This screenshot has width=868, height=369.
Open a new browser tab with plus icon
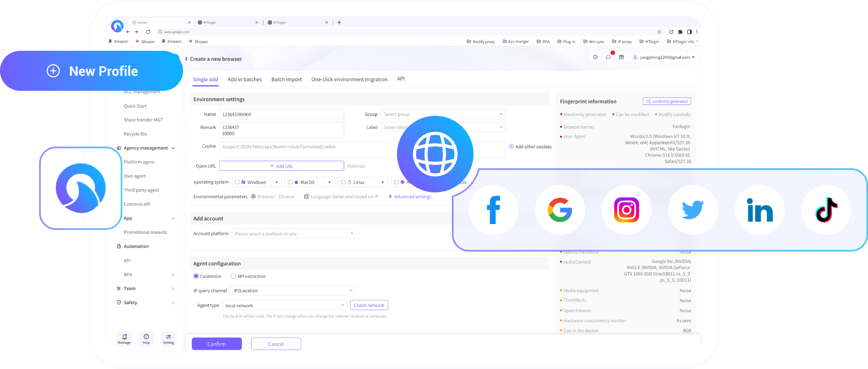[339, 22]
